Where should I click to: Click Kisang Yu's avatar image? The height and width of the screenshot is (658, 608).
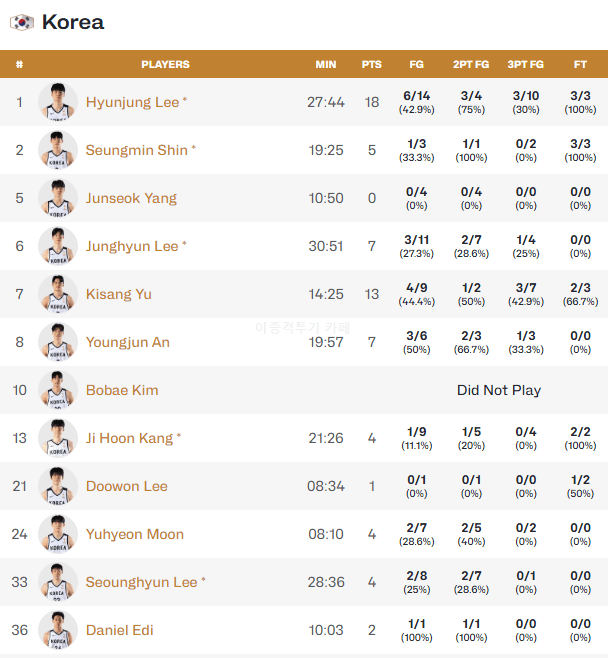tap(58, 294)
